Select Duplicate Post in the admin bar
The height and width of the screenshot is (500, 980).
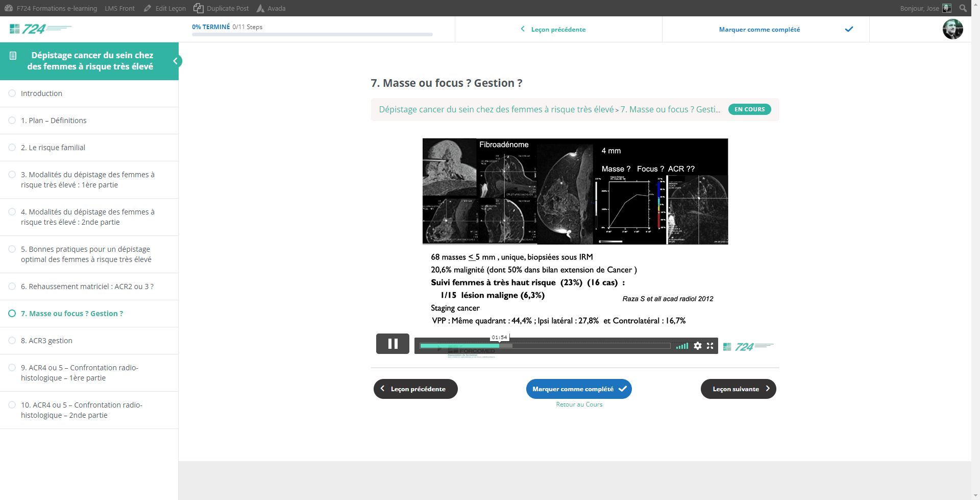pos(228,8)
